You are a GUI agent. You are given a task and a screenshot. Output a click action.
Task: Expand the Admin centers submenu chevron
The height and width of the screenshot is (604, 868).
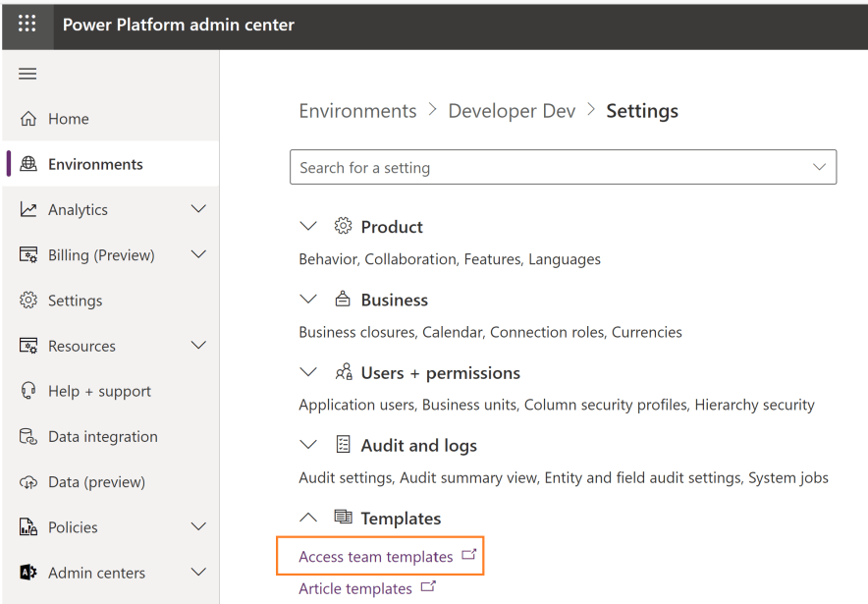coord(198,572)
